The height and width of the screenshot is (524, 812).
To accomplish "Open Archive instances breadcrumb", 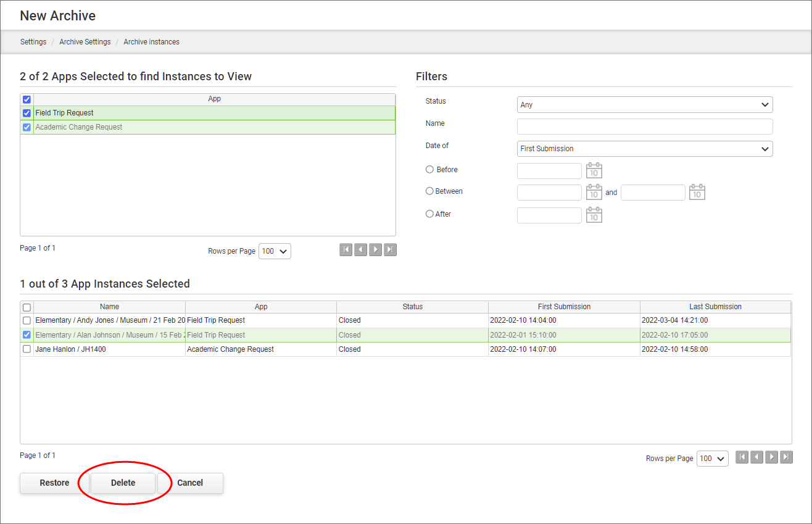I will point(152,42).
